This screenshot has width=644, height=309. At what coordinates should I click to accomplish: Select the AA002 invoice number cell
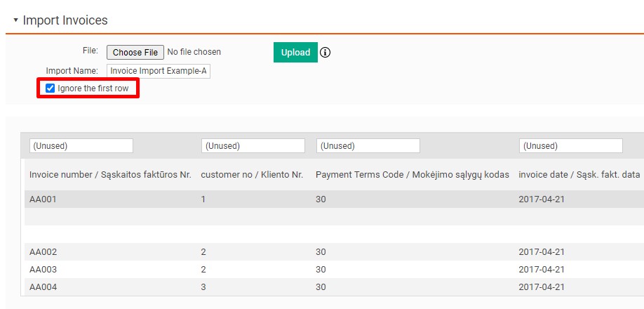43,252
